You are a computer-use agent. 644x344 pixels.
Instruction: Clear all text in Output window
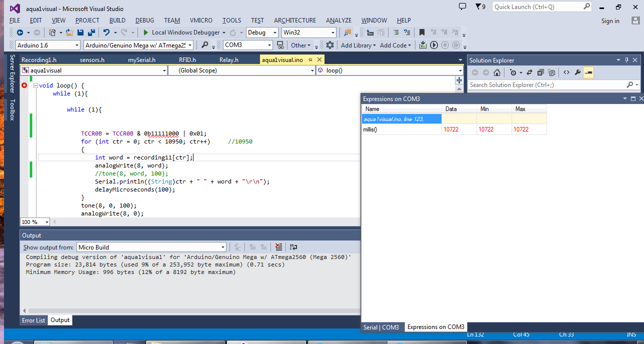tap(279, 247)
